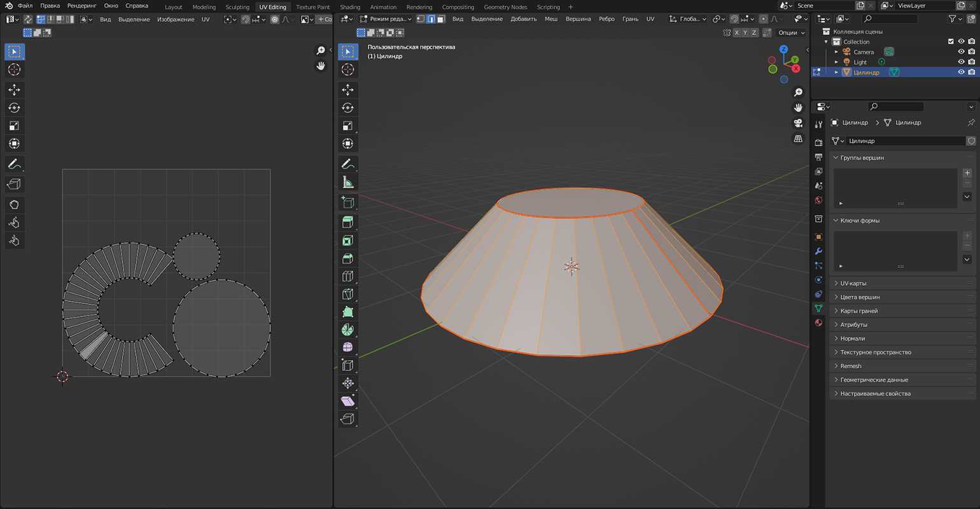This screenshot has width=980, height=509.
Task: Expand the Camera item in the outliner
Action: click(836, 52)
